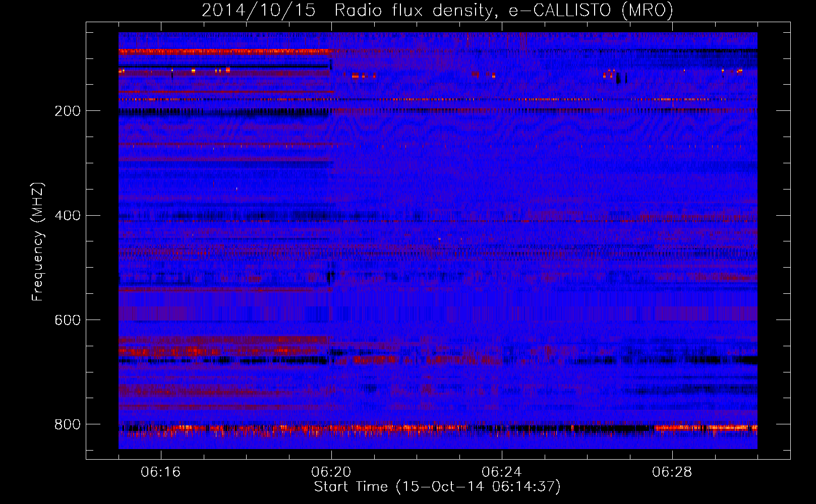Click the 800 frequency tick label
Image resolution: width=816 pixels, height=504 pixels.
(68, 424)
